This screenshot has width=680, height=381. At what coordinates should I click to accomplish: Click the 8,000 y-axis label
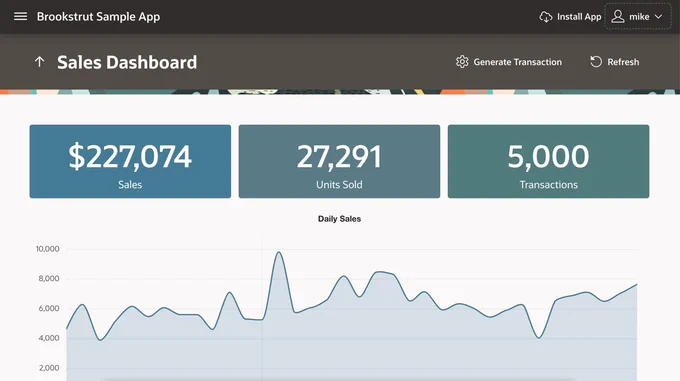pyautogui.click(x=49, y=279)
